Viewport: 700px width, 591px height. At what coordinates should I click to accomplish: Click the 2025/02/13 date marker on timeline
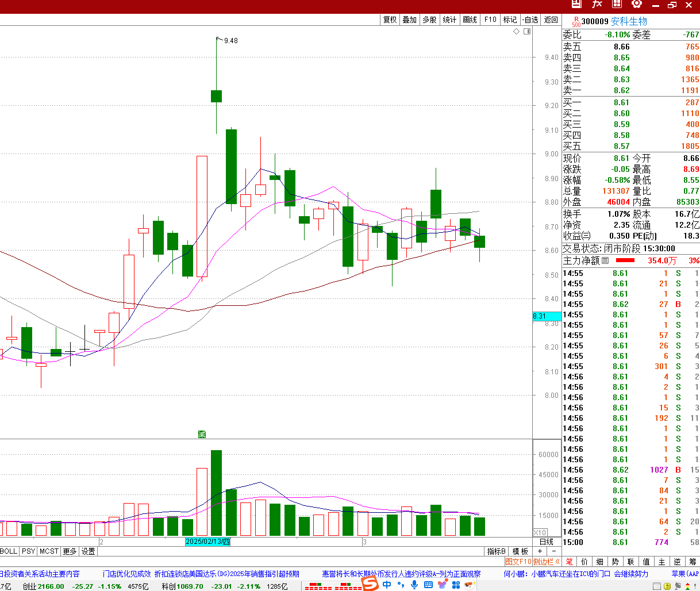[207, 542]
